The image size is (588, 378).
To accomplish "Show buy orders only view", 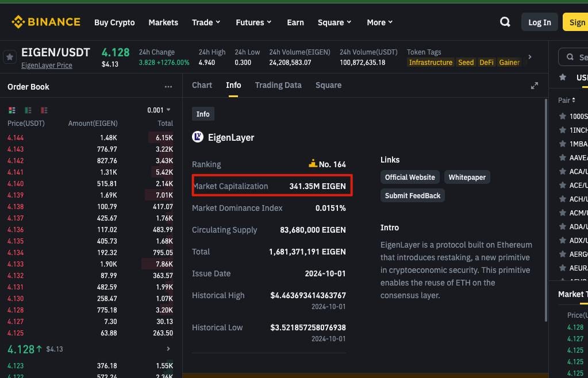I will point(28,110).
